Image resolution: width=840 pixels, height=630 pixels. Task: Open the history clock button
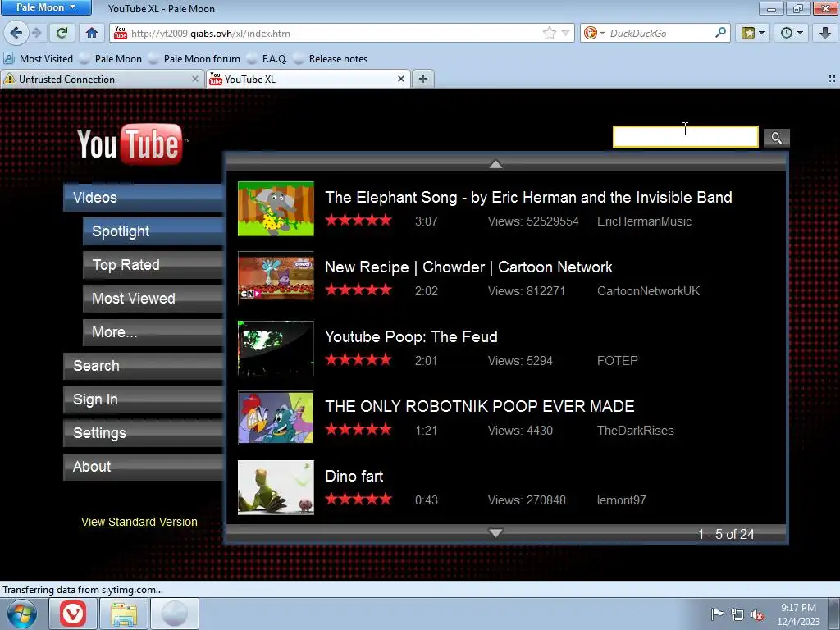pos(792,33)
